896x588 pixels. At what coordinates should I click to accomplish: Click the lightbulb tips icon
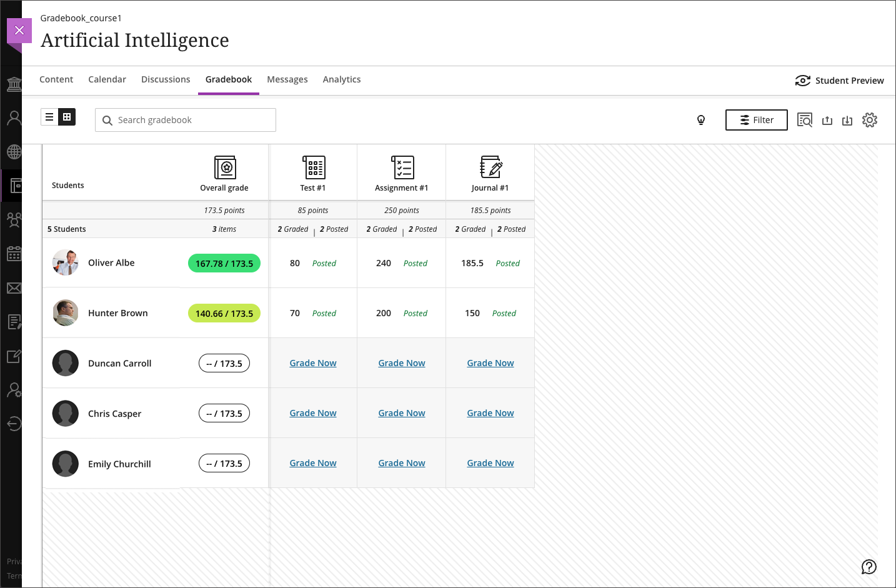click(x=701, y=120)
